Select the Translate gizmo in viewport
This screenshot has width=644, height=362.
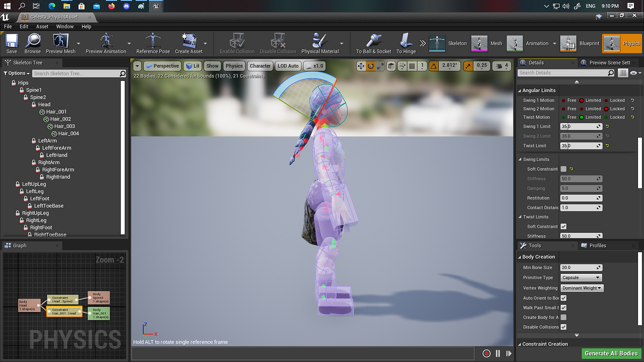(x=361, y=66)
